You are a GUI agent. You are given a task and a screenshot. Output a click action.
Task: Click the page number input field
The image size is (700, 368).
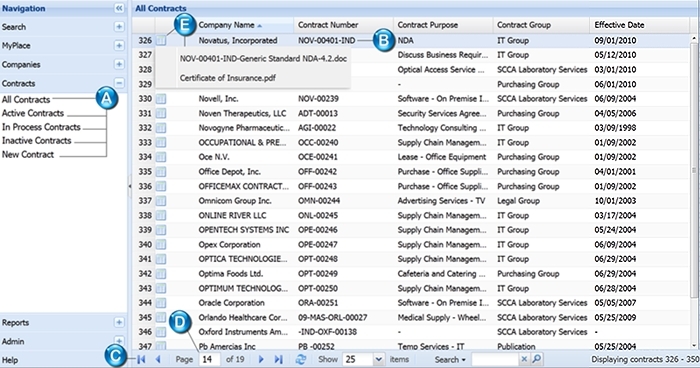point(209,359)
